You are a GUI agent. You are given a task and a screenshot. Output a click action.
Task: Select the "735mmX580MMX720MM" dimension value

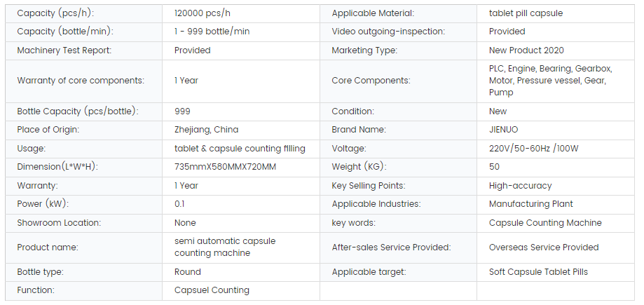click(x=225, y=167)
